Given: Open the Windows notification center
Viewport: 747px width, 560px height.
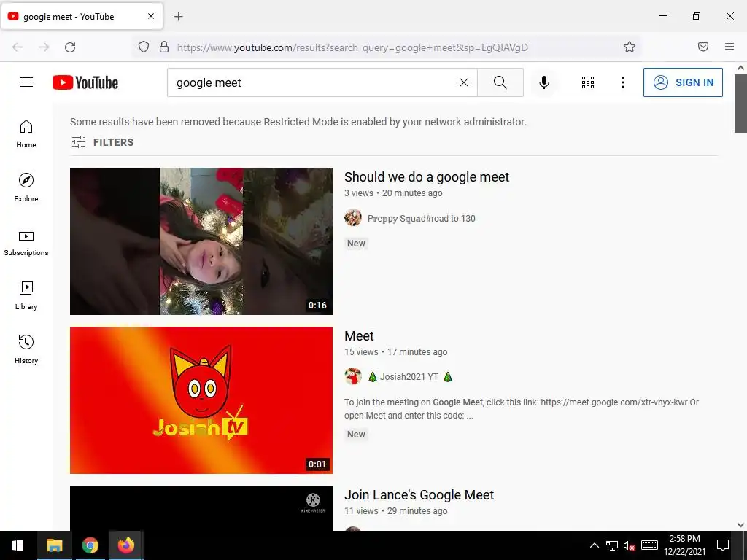Looking at the screenshot, I should [723, 545].
